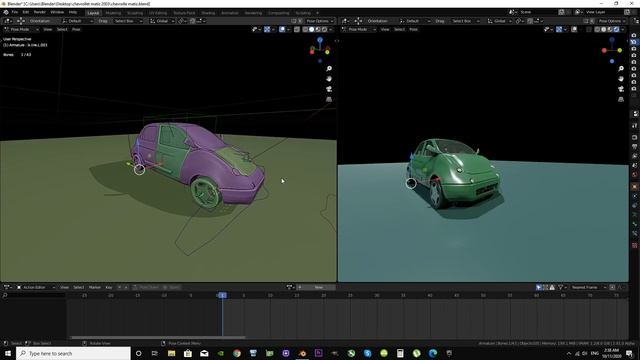Click Scene name field in top bar
The image size is (640, 360).
coord(538,12)
